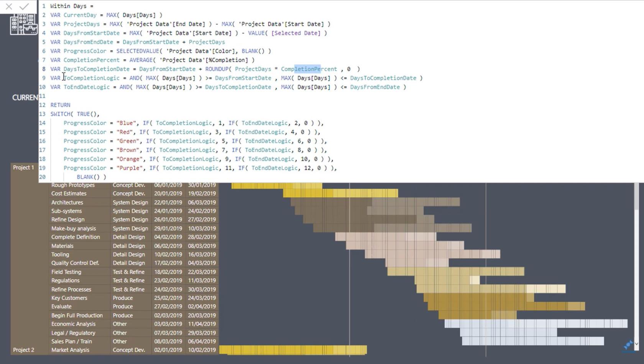Image resolution: width=644 pixels, height=364 pixels.
Task: Click the VAR DaysFromStartDate declaration on line 4
Action: 85,33
